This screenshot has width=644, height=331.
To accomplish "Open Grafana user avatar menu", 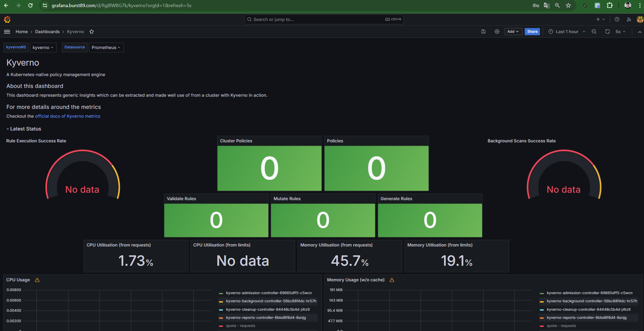I will [x=640, y=20].
